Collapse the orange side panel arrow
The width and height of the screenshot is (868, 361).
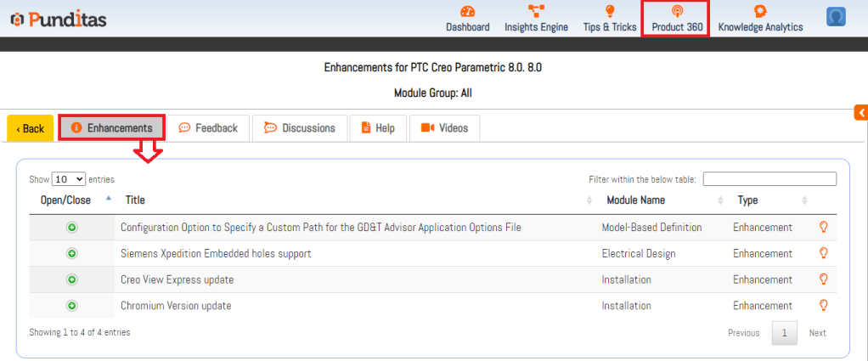pos(860,113)
